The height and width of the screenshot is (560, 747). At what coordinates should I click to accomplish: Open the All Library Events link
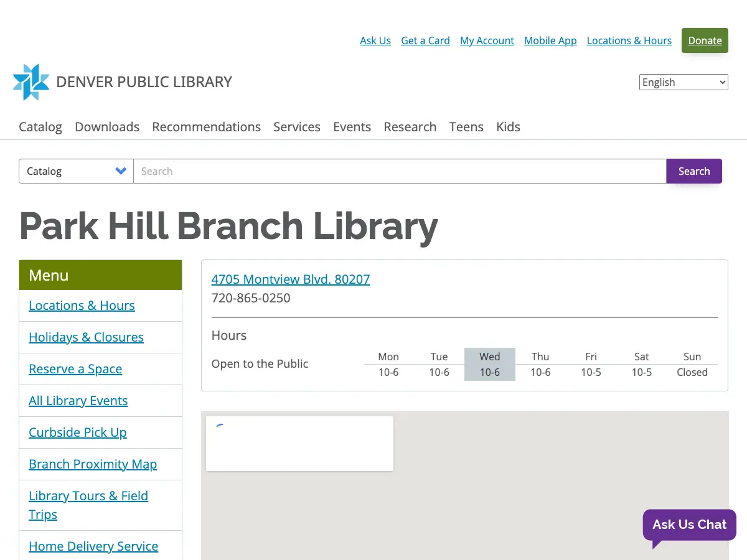click(78, 401)
